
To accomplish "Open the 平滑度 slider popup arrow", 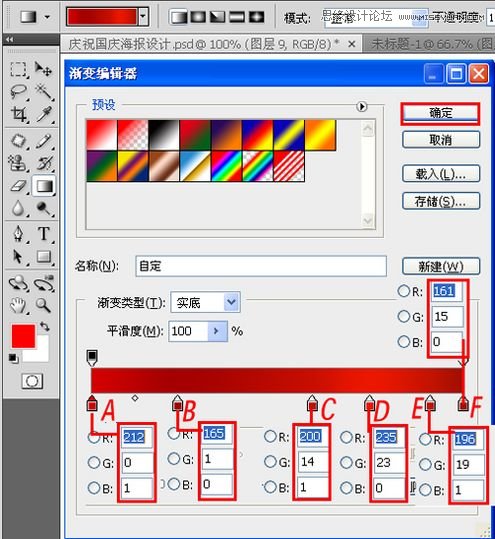I will click(217, 331).
